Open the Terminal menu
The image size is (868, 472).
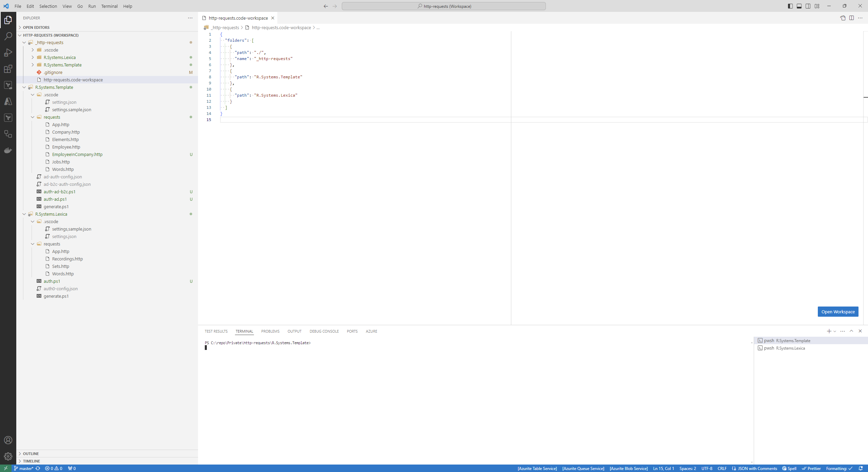[x=109, y=6]
